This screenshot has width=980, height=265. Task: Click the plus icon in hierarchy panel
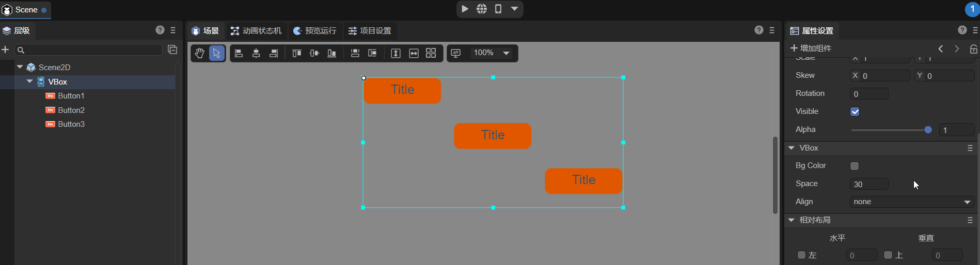(6, 49)
